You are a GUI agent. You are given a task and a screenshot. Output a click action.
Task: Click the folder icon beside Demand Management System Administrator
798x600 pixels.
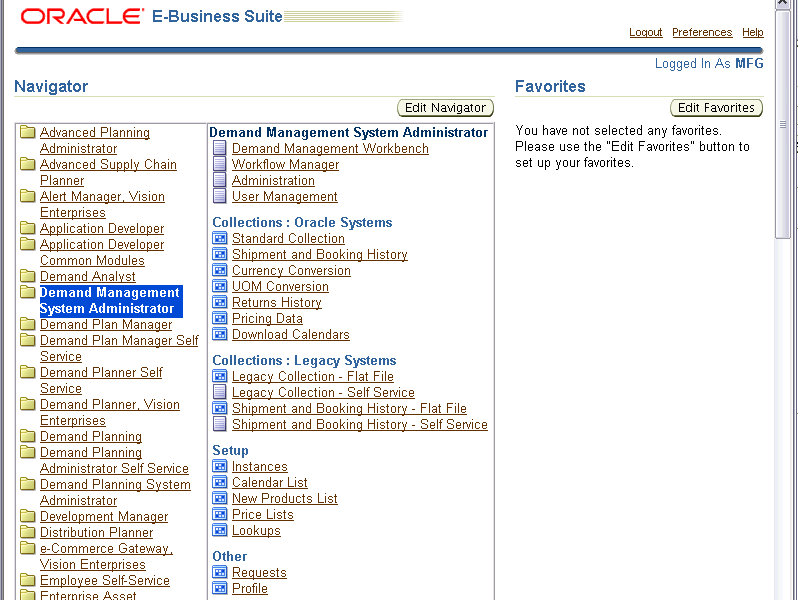[27, 292]
